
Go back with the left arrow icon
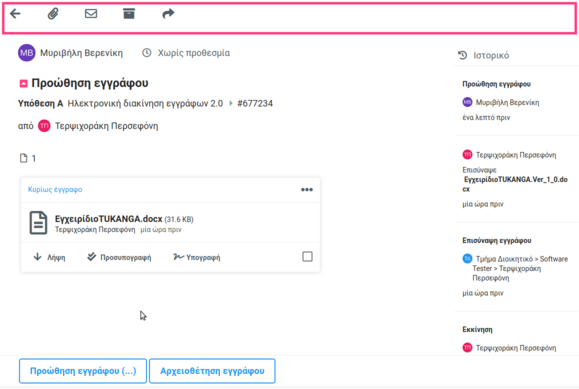pyautogui.click(x=15, y=14)
